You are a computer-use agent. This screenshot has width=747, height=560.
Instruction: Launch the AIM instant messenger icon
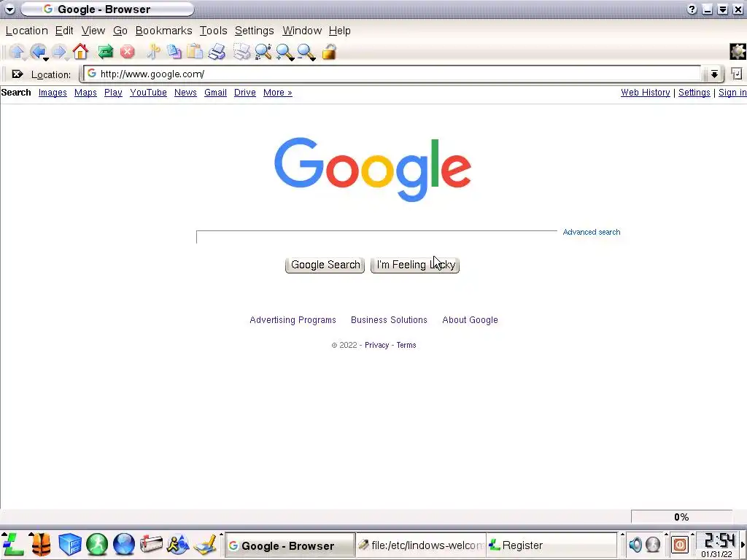click(178, 544)
